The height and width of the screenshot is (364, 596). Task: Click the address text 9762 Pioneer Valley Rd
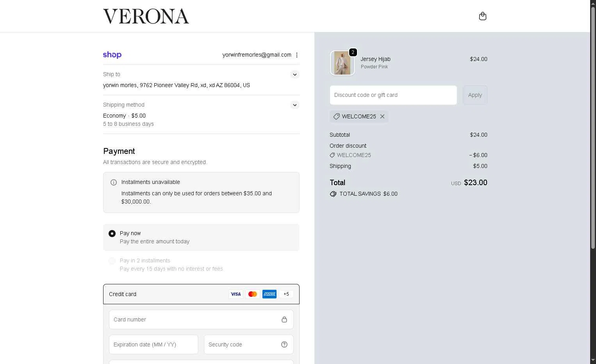click(169, 85)
